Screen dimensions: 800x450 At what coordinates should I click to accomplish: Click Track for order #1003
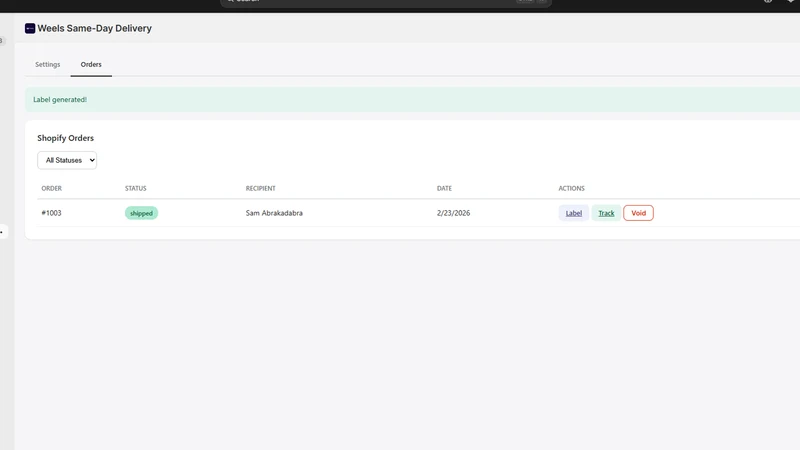coord(606,213)
